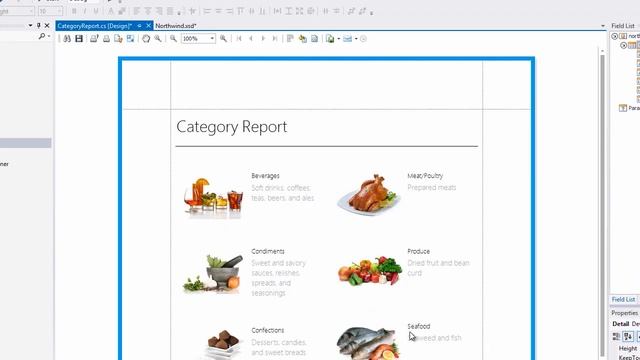Click the Meat/Poultry roast chicken image
The width and height of the screenshot is (640, 360).
pos(368,195)
